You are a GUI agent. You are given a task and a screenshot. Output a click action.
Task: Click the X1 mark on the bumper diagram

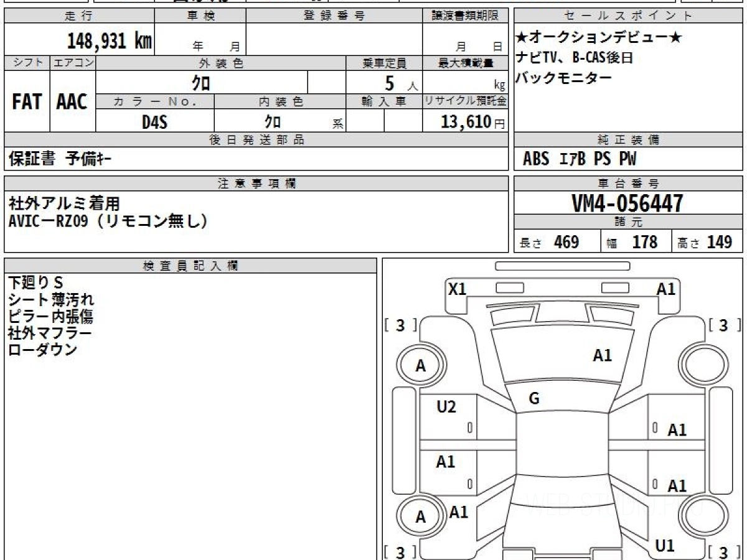(x=457, y=289)
